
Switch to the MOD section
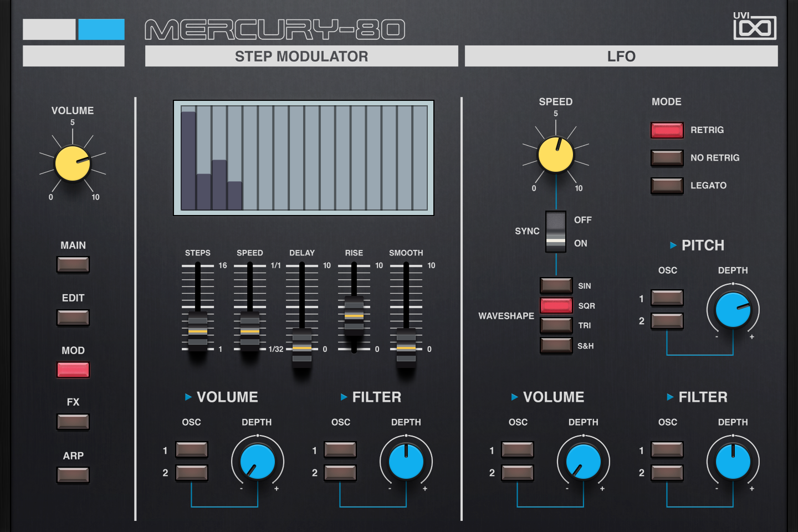73,370
